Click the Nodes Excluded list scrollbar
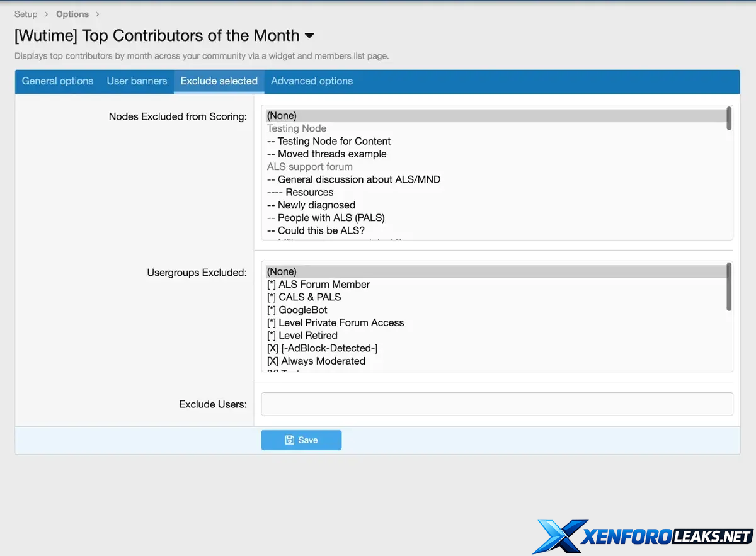Viewport: 756px width, 556px height. click(x=729, y=118)
